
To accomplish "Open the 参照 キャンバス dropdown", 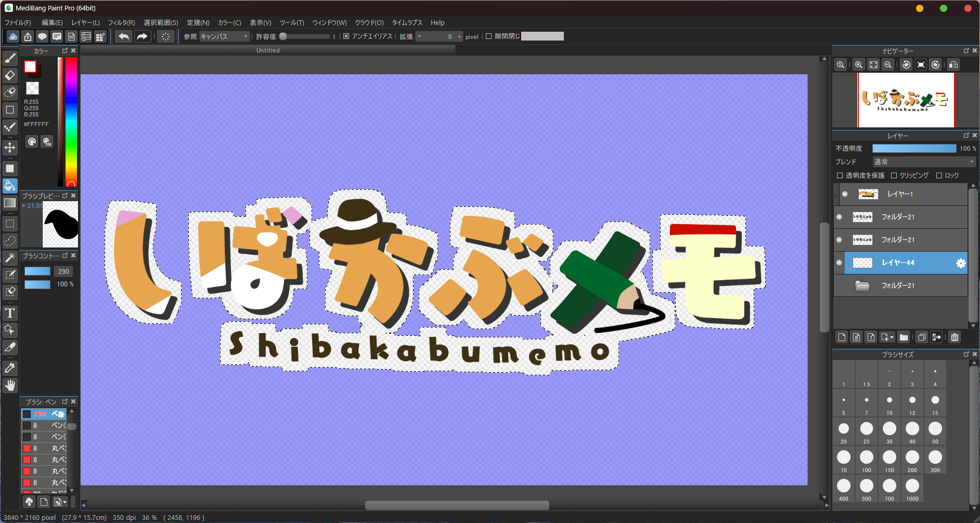I will tap(225, 36).
